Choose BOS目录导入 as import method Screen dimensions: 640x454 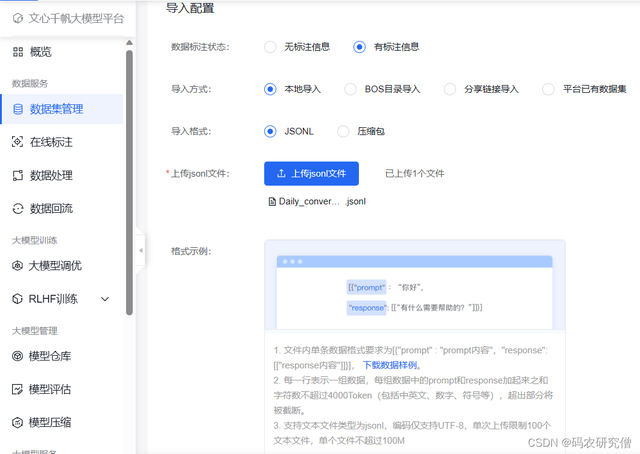tap(350, 89)
